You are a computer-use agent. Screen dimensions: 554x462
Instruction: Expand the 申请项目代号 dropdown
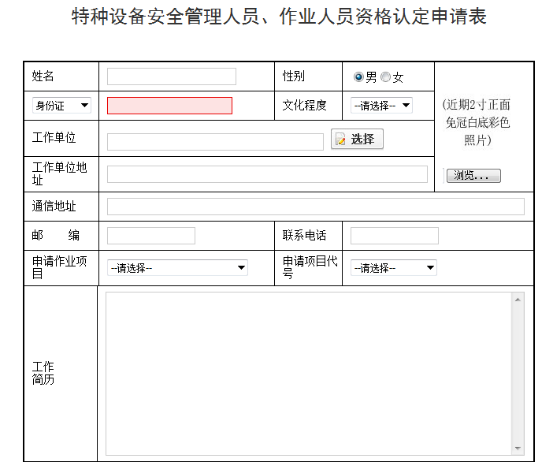393,268
